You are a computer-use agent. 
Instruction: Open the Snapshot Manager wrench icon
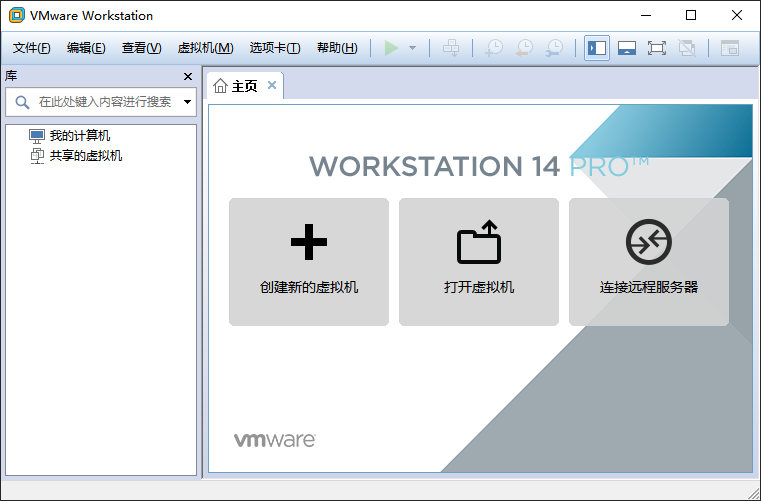click(554, 48)
